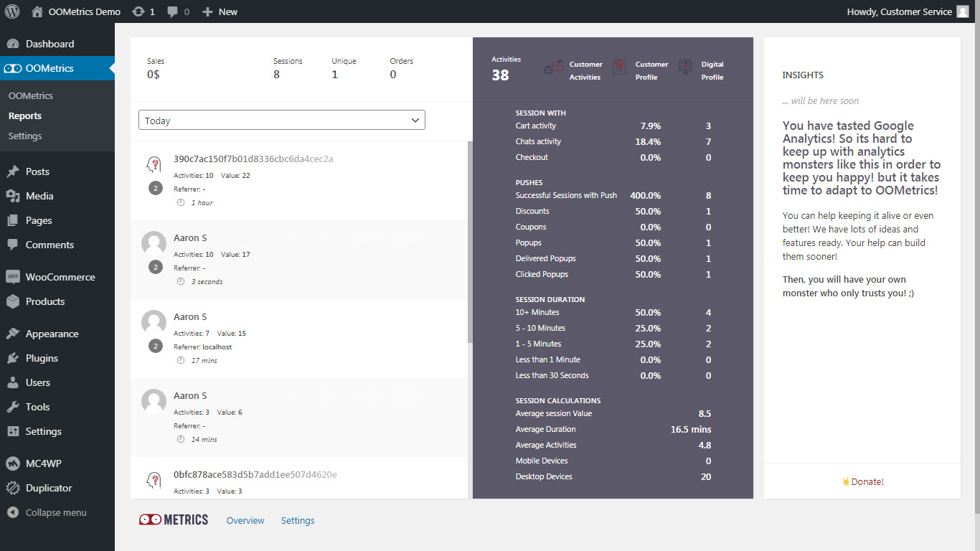Open the comments bubble icon in admin bar

click(x=173, y=12)
